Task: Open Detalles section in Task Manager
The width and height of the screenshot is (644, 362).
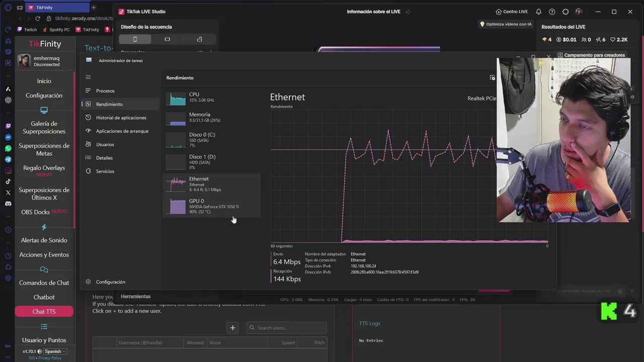Action: [x=120, y=158]
